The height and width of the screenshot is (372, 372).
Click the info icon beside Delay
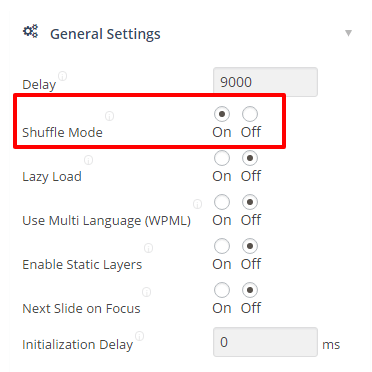coord(63,76)
